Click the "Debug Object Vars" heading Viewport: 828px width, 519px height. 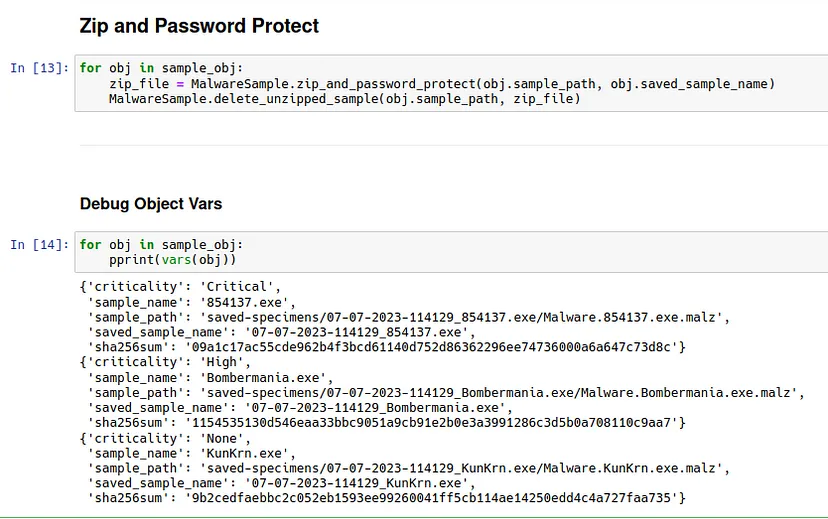click(x=150, y=204)
